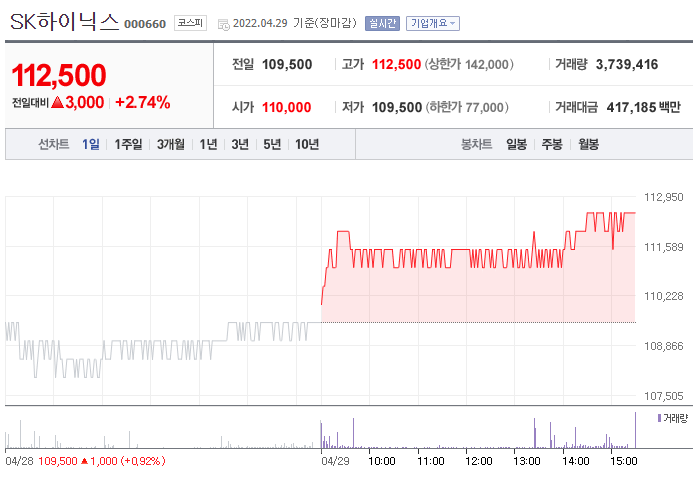Screen dimensions: 693x482
Task: Click the 거래대금 value 417,185 백만
Action: 644,107
